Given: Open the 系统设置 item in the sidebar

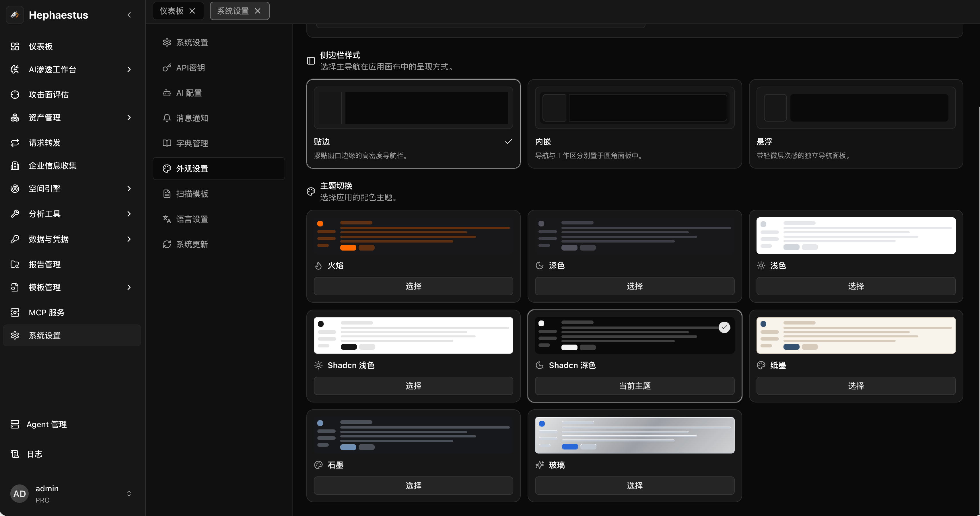Looking at the screenshot, I should pos(72,335).
